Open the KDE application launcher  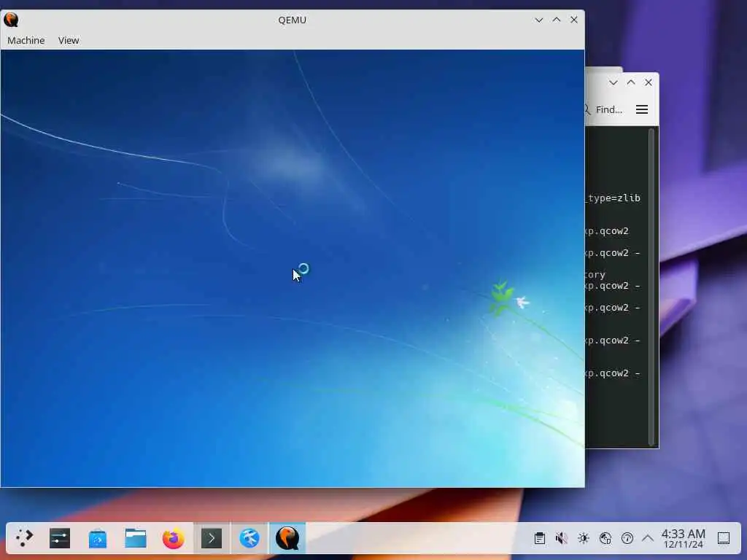(24, 538)
